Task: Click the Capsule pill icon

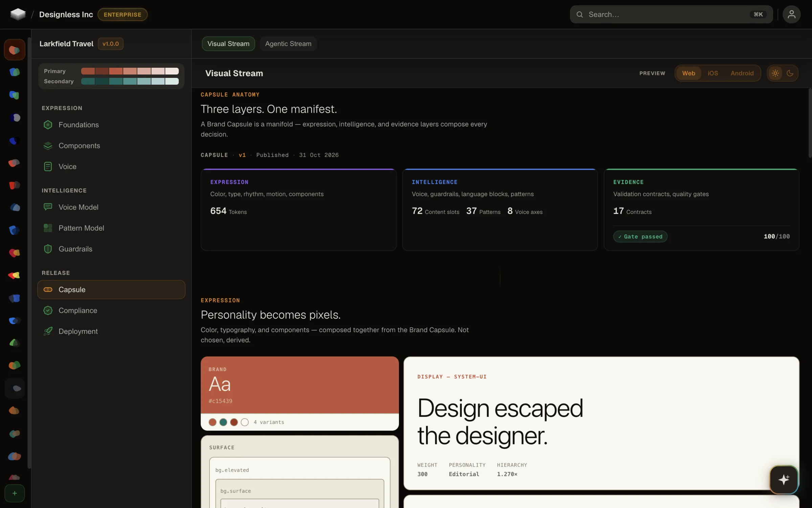Action: click(x=48, y=290)
